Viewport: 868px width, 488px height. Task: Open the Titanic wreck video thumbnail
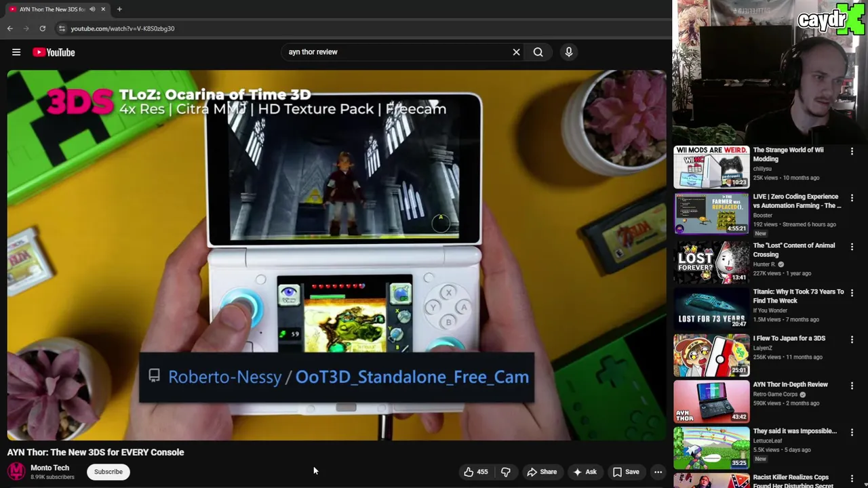pyautogui.click(x=711, y=308)
